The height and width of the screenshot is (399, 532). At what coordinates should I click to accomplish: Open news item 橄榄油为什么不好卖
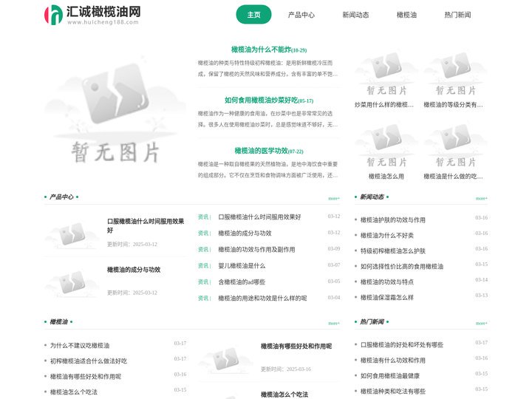(386, 236)
